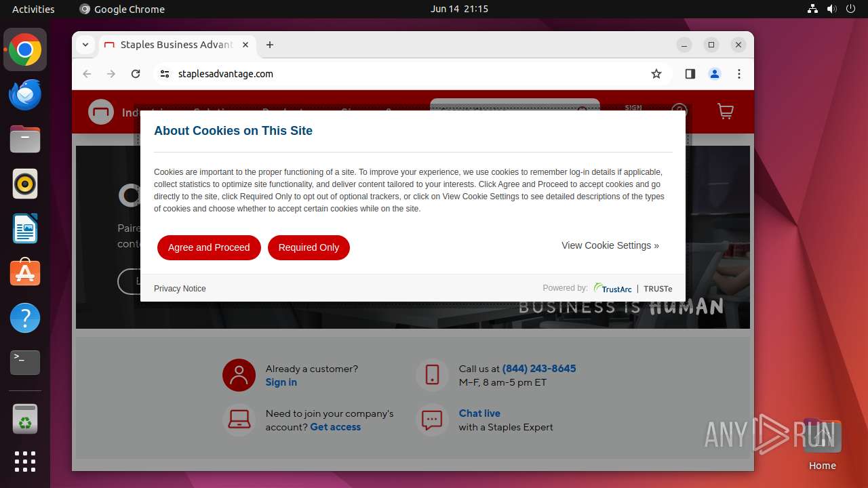Open the clock and calendar panel
This screenshot has width=868, height=488.
point(459,9)
